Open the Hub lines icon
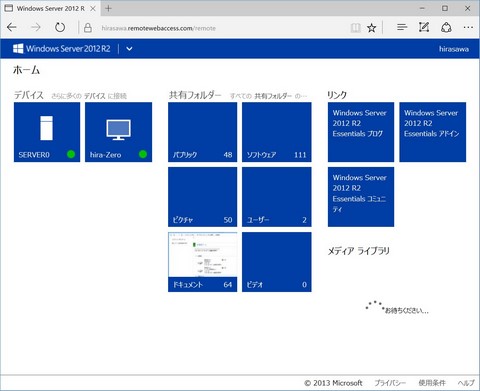The image size is (480, 391). (x=402, y=27)
